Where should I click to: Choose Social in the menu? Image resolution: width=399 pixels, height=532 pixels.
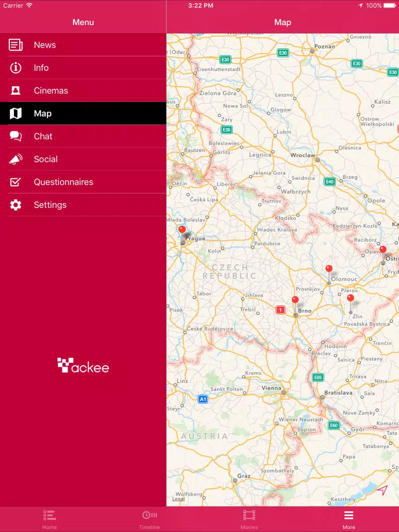83,159
